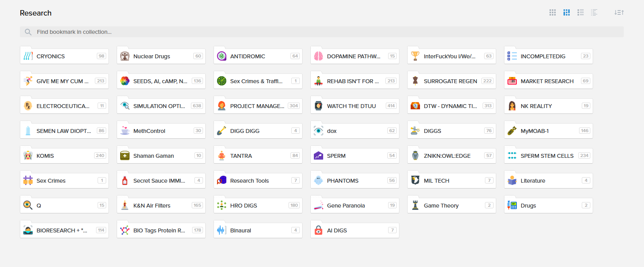Click the 240 count badge on KOMIS
Image resolution: width=644 pixels, height=267 pixels.
100,155
